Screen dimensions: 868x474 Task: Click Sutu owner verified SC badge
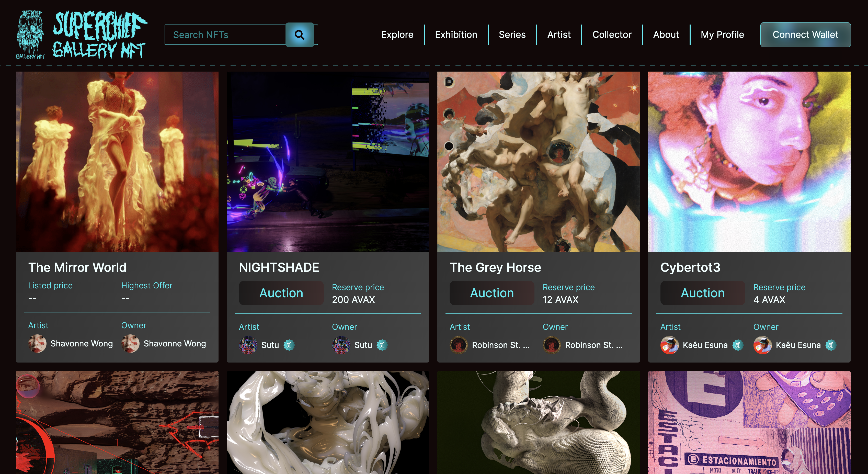tap(382, 345)
